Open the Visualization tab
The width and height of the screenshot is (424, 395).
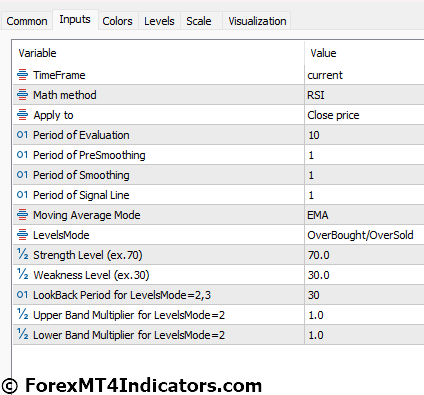[x=257, y=21]
